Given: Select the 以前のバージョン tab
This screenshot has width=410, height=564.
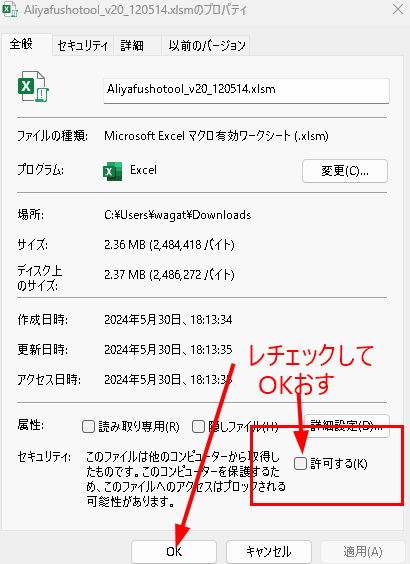Looking at the screenshot, I should [206, 46].
